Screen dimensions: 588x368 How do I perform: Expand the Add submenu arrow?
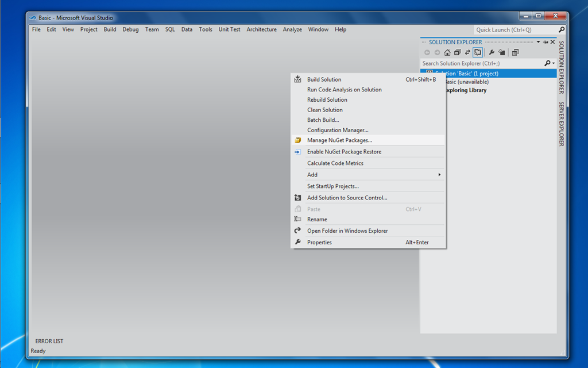[x=439, y=175]
